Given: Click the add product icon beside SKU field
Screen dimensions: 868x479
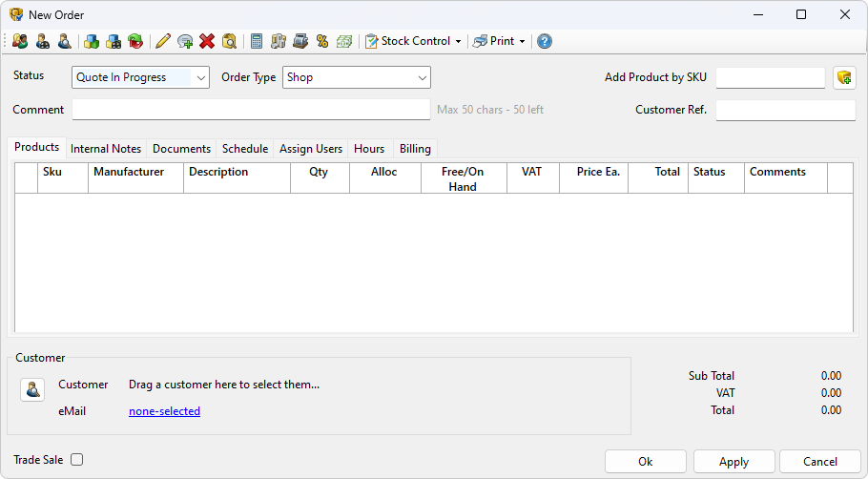Looking at the screenshot, I should (x=844, y=78).
